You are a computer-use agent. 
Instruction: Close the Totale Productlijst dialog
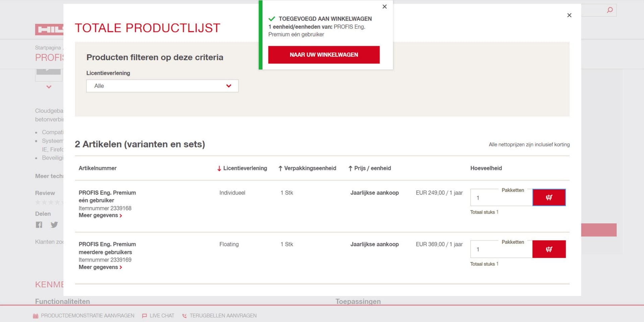[569, 15]
